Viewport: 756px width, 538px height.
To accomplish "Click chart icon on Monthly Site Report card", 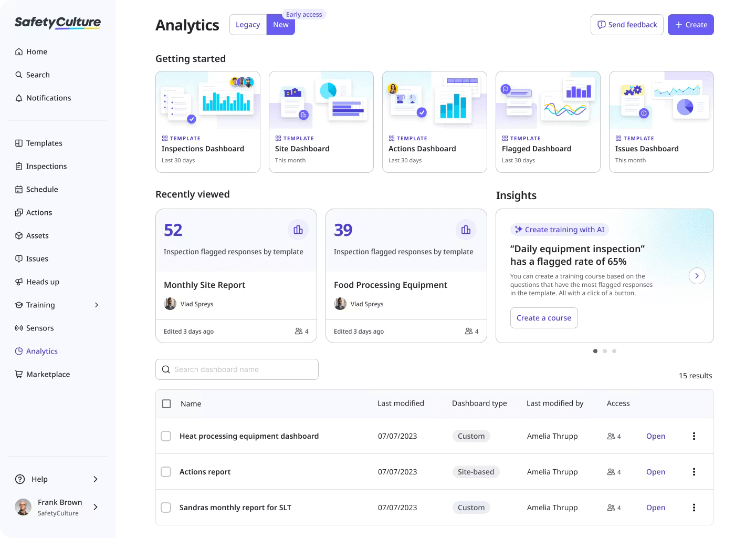I will [x=298, y=230].
